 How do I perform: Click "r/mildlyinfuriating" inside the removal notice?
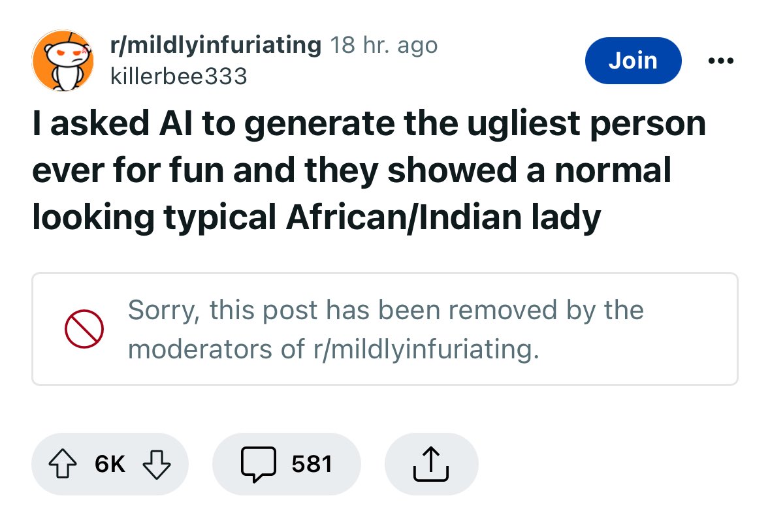pos(423,349)
